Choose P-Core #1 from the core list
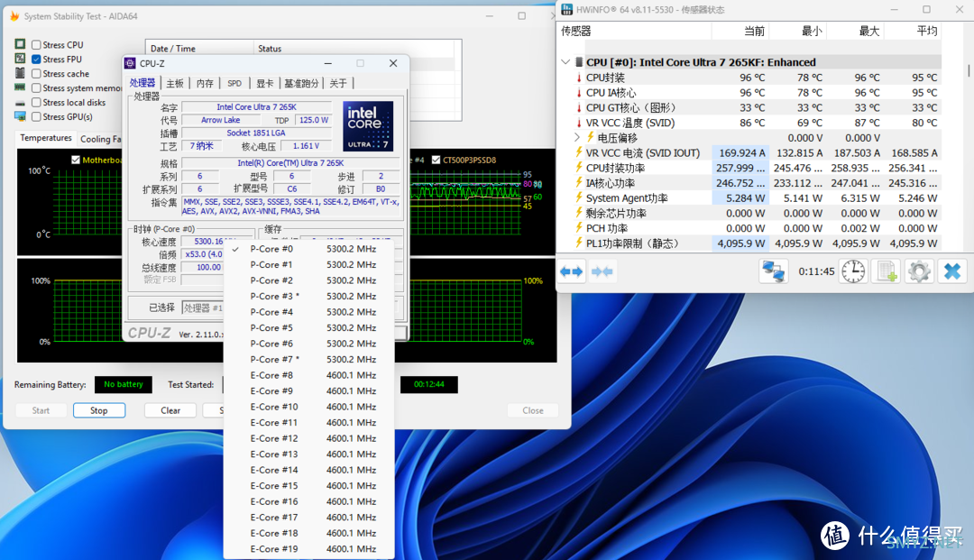The image size is (974, 560). point(308,264)
